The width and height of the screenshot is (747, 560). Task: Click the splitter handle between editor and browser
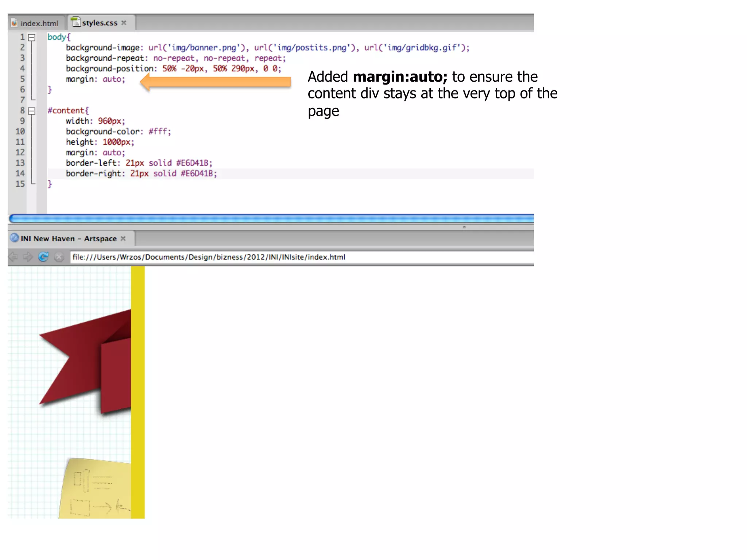pos(464,227)
